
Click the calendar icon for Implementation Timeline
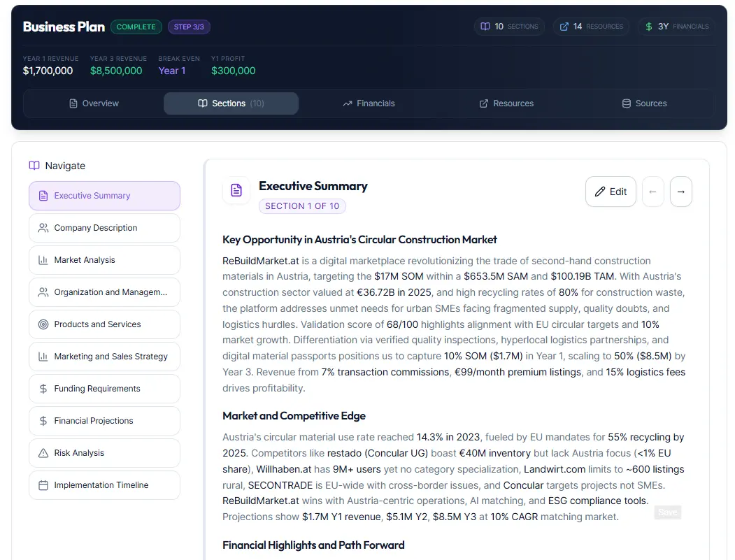(43, 485)
